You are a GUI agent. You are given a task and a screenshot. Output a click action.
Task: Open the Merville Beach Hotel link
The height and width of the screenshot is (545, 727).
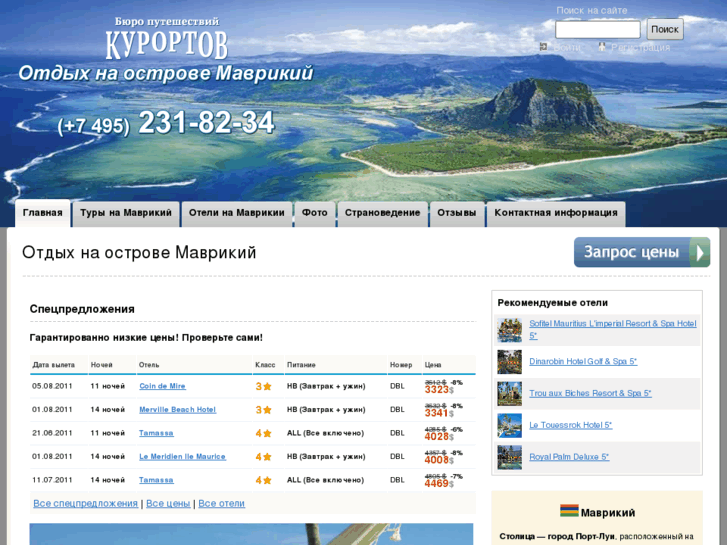pos(178,410)
